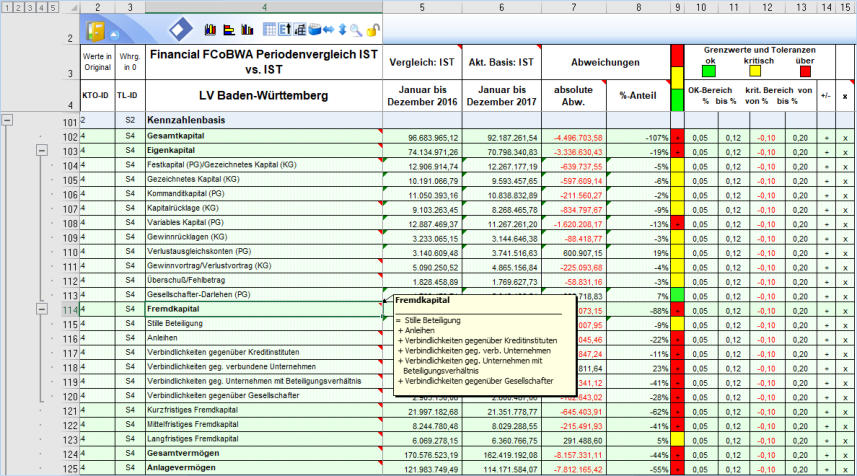
Task: Click the green 'ok' color swatch
Action: (709, 71)
